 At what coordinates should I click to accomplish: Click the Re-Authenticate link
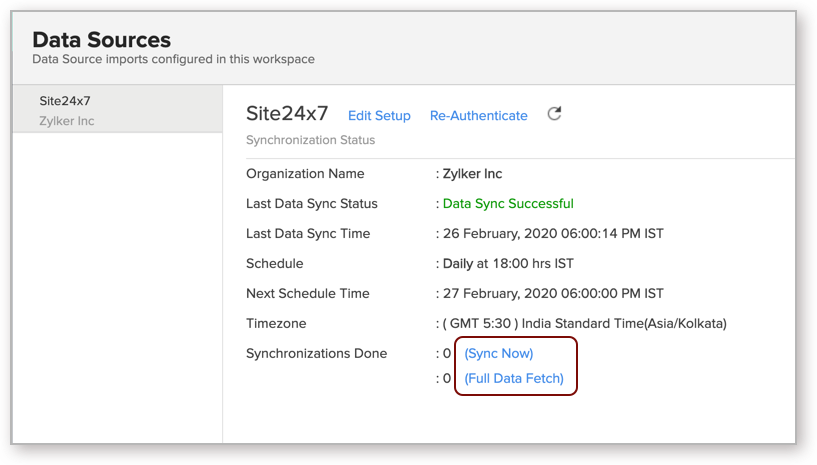478,116
